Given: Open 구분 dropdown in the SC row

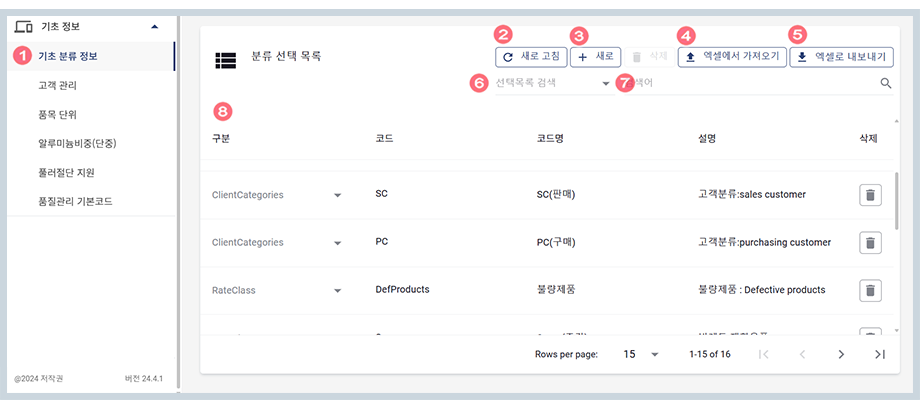Looking at the screenshot, I should (337, 195).
